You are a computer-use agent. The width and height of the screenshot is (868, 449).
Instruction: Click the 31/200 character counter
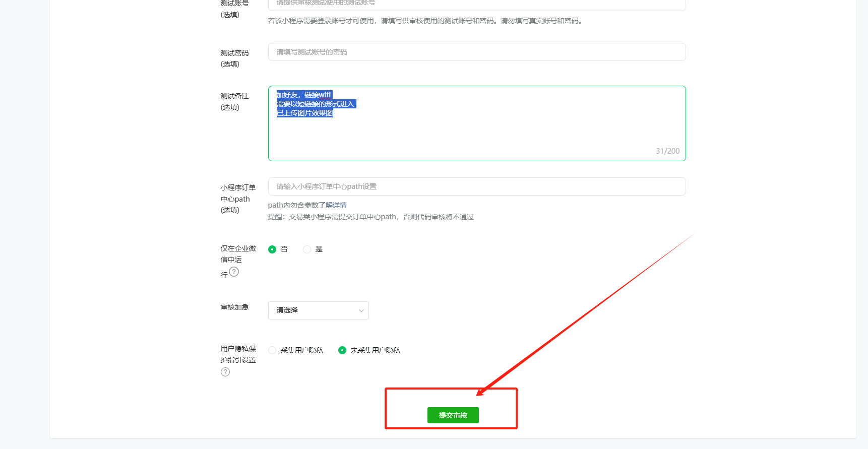click(x=667, y=151)
